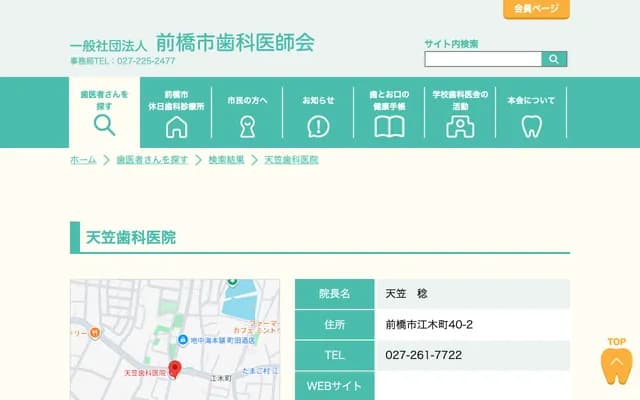Click the 天笠歯科医院 page heading

[x=131, y=238]
